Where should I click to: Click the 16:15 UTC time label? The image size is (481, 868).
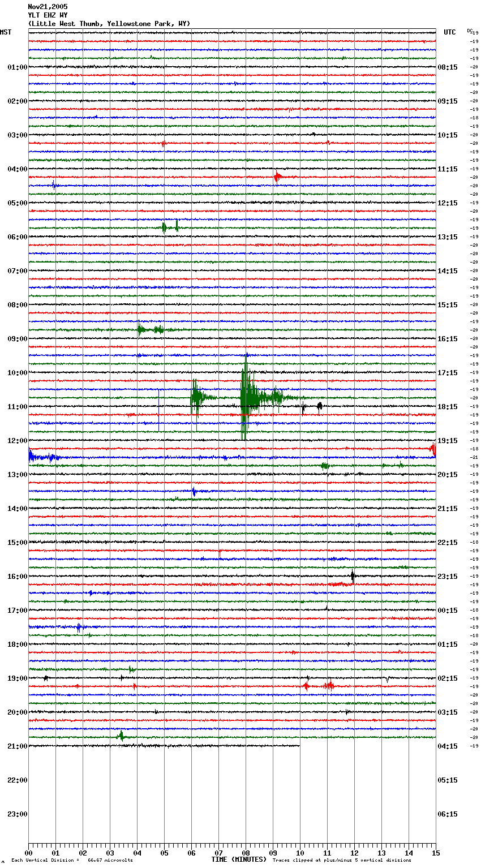[448, 339]
